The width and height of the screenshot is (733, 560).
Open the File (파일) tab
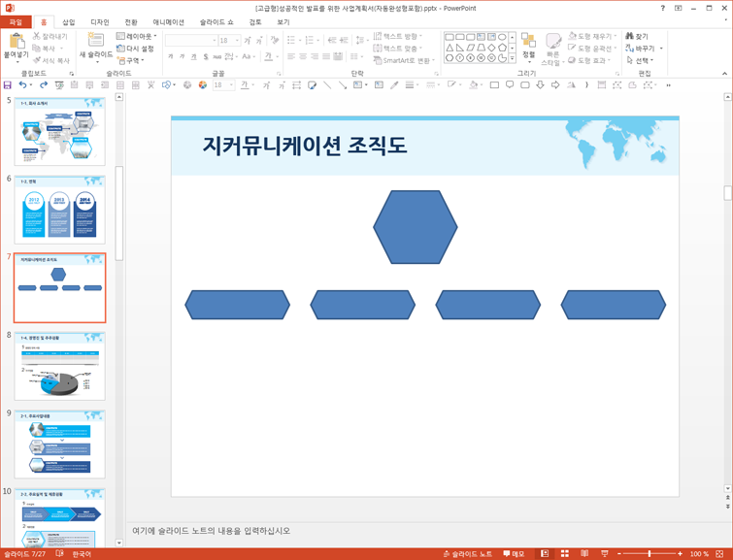tap(16, 22)
